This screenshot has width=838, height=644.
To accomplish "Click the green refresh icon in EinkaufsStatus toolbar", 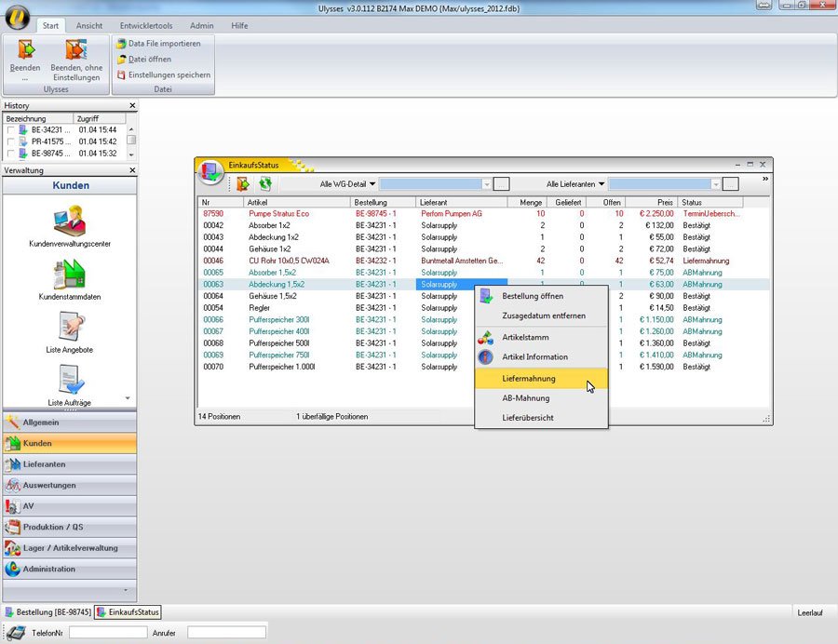I will (265, 184).
